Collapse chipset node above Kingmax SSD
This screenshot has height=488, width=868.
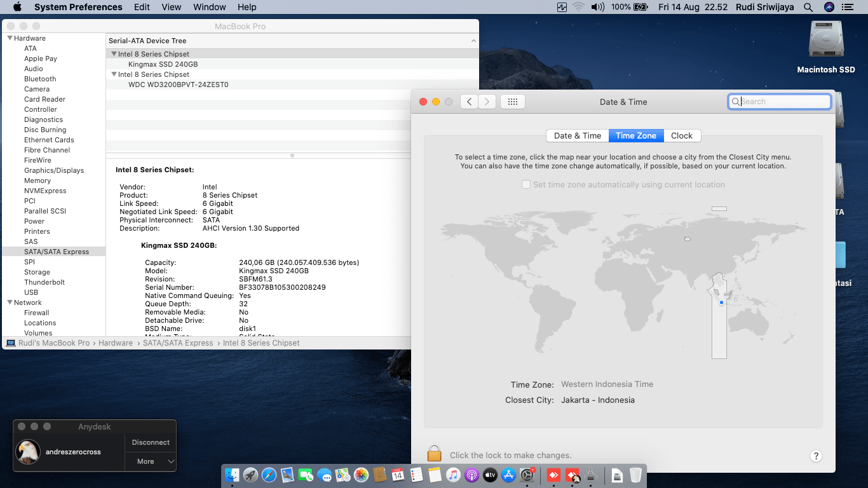[x=114, y=54]
